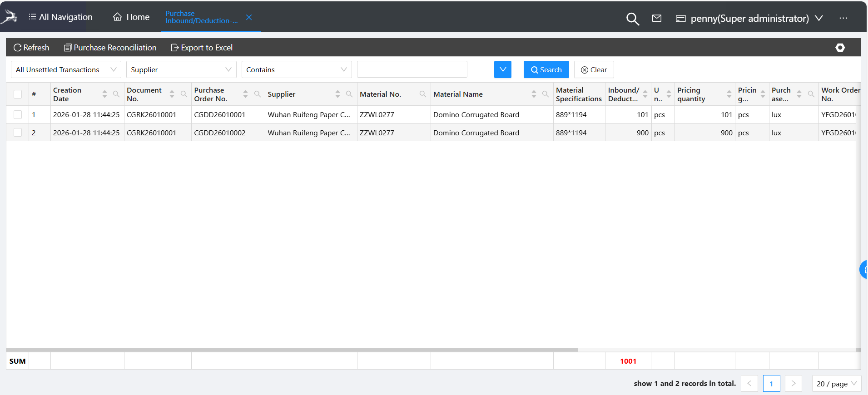Click the settings gear icon in toolbar
This screenshot has width=868, height=395.
pos(840,48)
